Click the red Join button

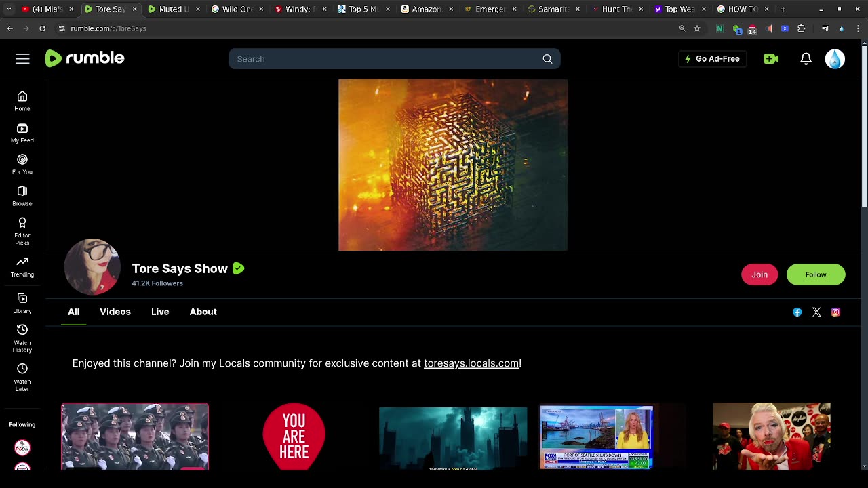click(759, 274)
